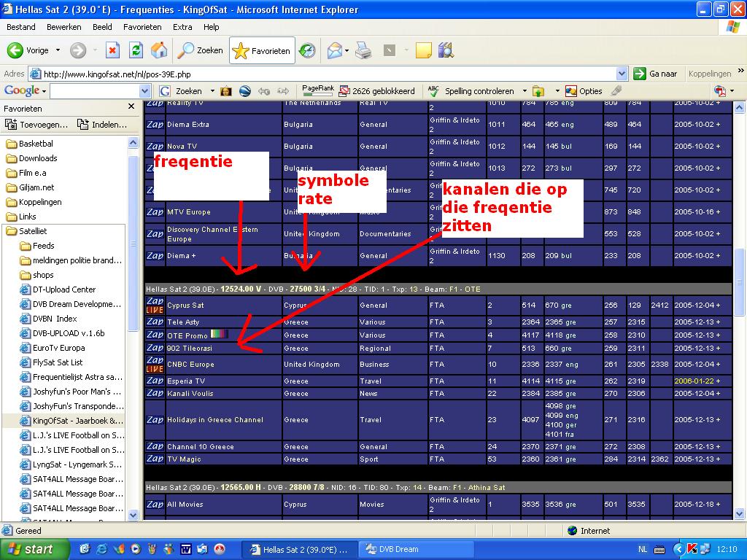Open the shops subfolder under Satelliet
747x560 pixels.
pyautogui.click(x=36, y=275)
